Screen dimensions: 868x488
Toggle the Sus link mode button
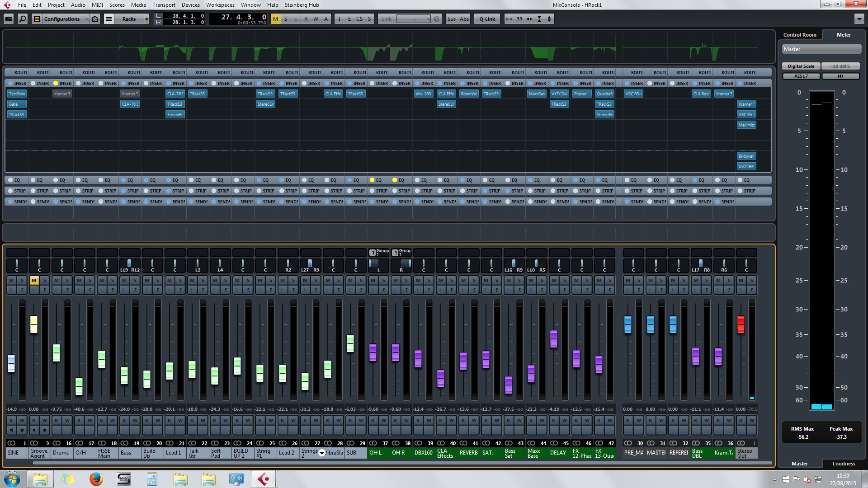[451, 19]
